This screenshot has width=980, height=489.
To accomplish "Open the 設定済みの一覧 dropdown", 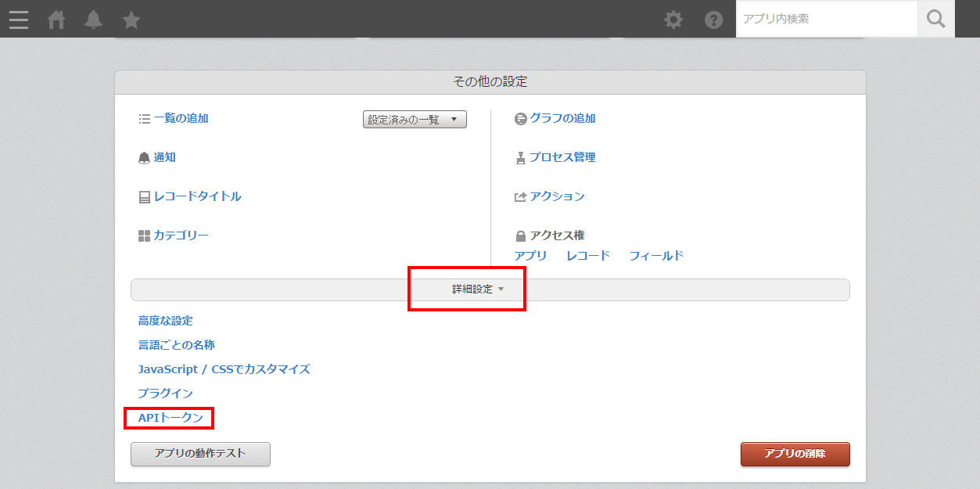I will [415, 120].
